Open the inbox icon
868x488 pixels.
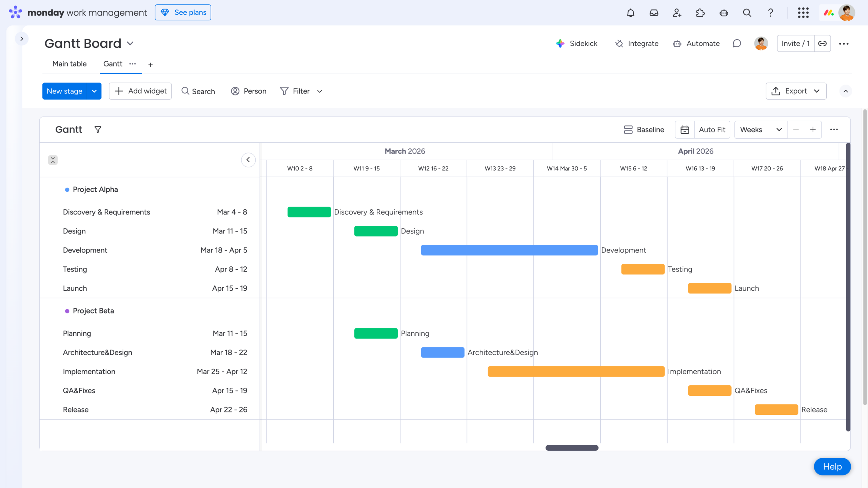654,13
